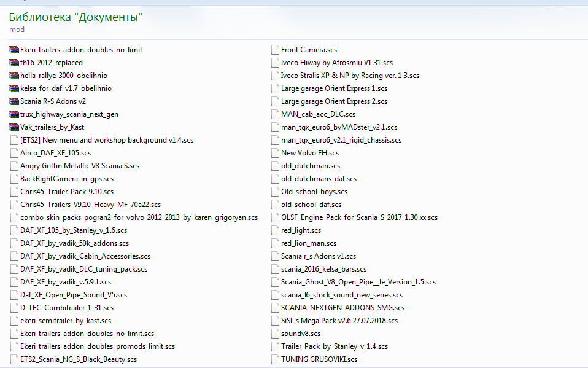This screenshot has height=368, width=588.
Task: Click the file icon next to Front Camera.scs
Action: coord(275,50)
